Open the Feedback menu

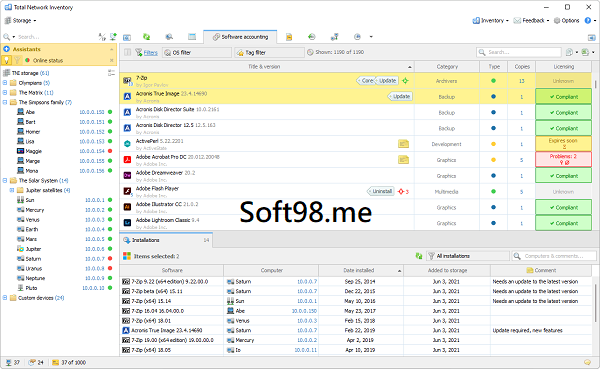point(531,20)
